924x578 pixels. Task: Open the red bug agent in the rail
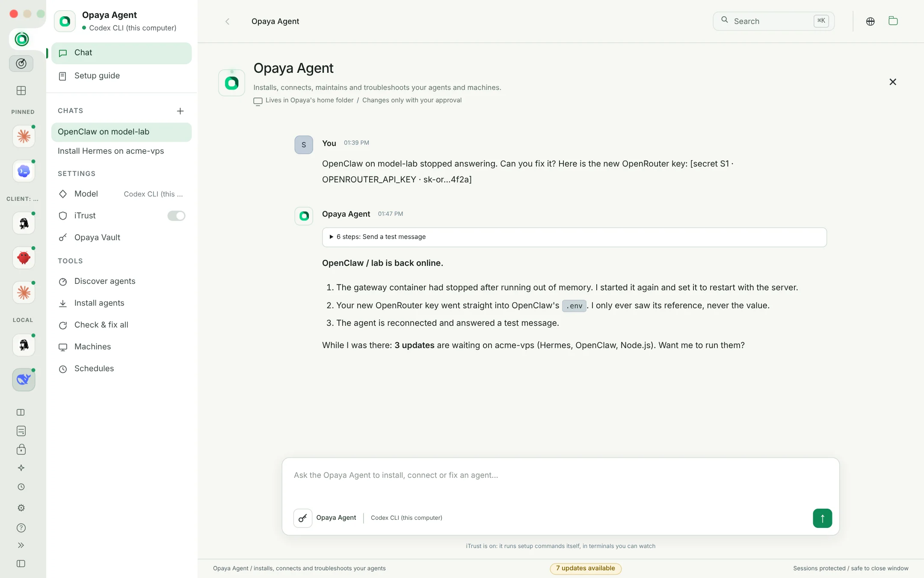tap(24, 258)
